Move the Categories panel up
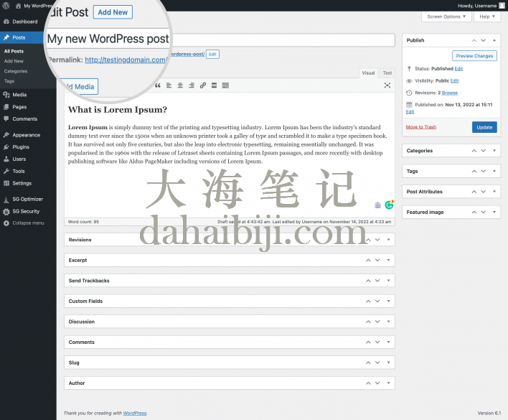508x420 pixels. point(474,151)
